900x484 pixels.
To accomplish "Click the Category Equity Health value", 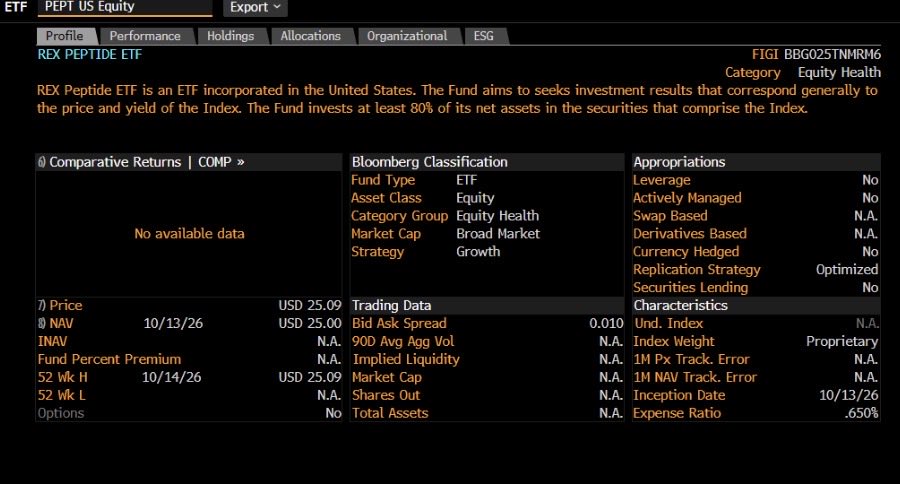I will 839,72.
